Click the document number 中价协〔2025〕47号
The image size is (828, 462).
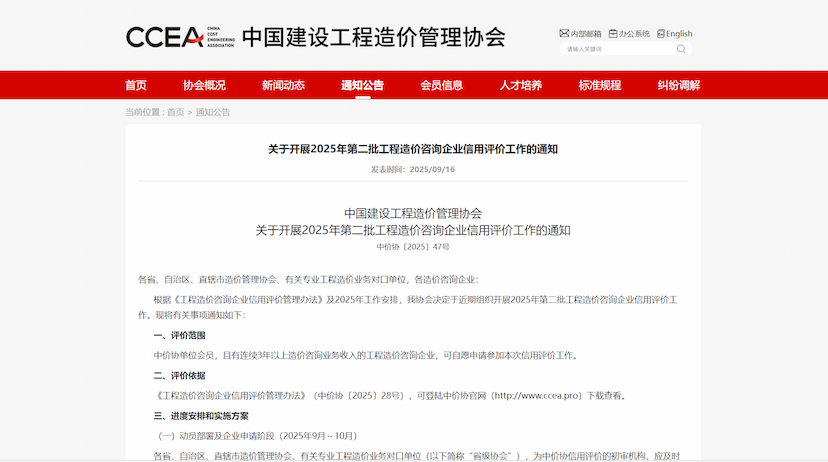(413, 247)
